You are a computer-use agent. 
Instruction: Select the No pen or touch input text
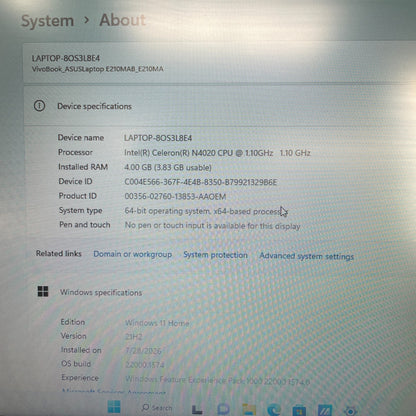[x=213, y=226]
